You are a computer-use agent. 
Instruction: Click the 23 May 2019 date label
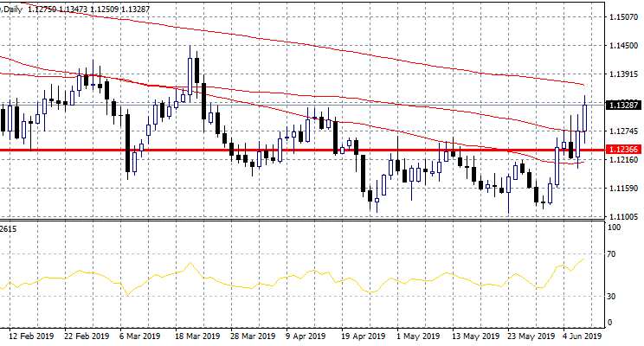coord(531,336)
